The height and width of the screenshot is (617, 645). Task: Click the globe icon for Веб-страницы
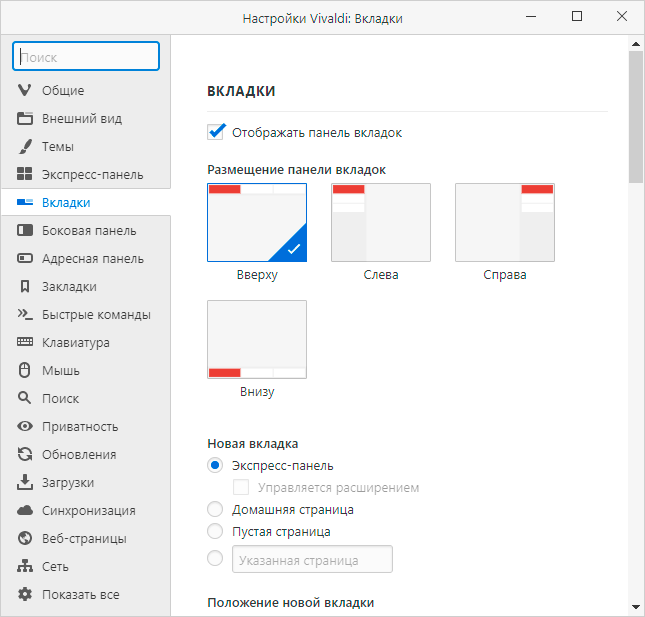pyautogui.click(x=25, y=538)
